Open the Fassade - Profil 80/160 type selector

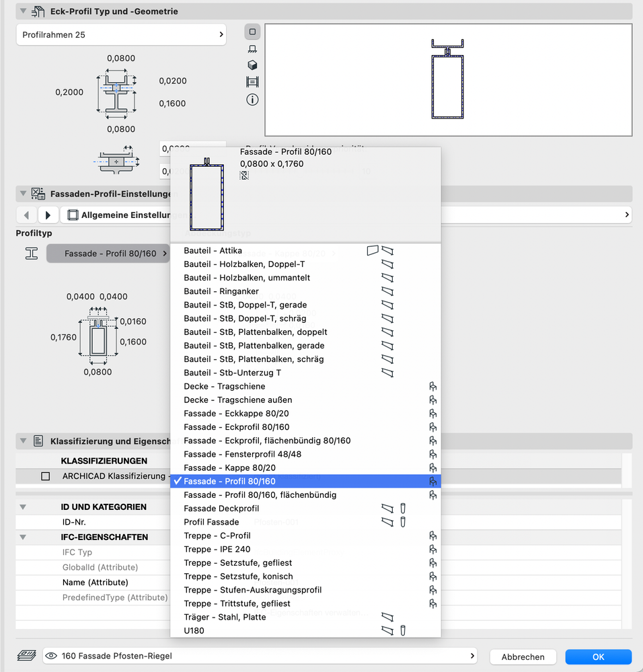[108, 254]
